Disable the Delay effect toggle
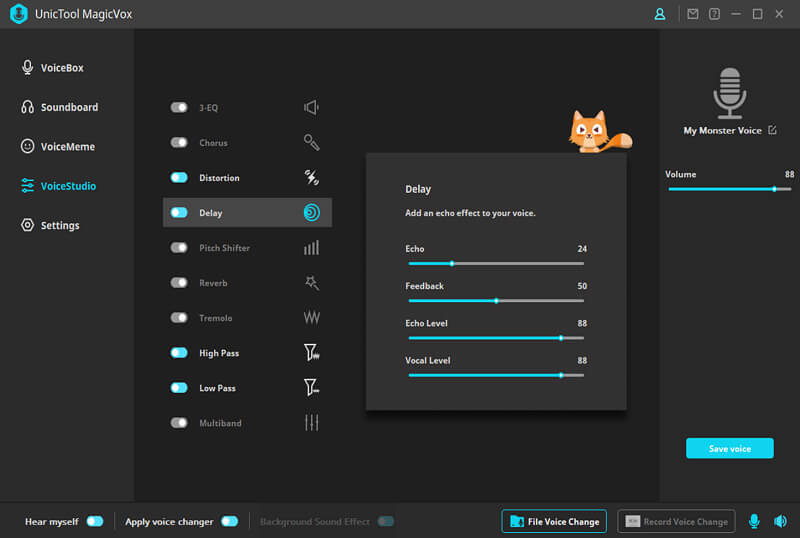This screenshot has height=538, width=800. [x=179, y=212]
